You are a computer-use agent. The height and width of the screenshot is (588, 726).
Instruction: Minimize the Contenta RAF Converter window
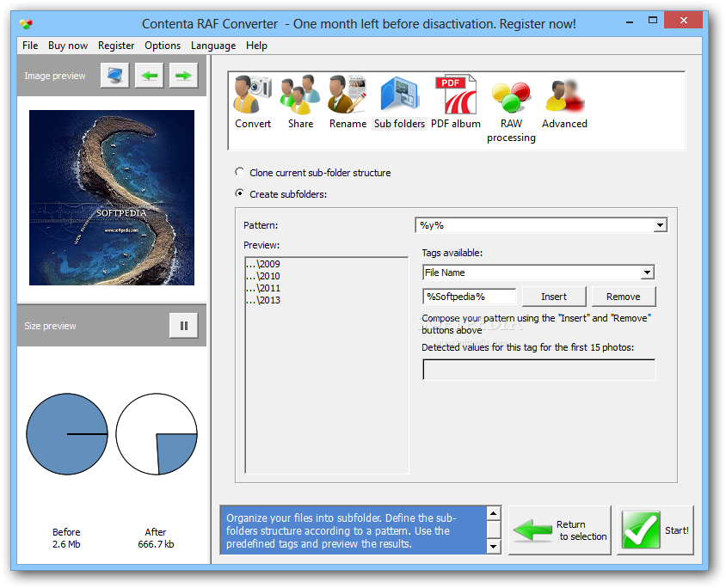click(x=630, y=21)
